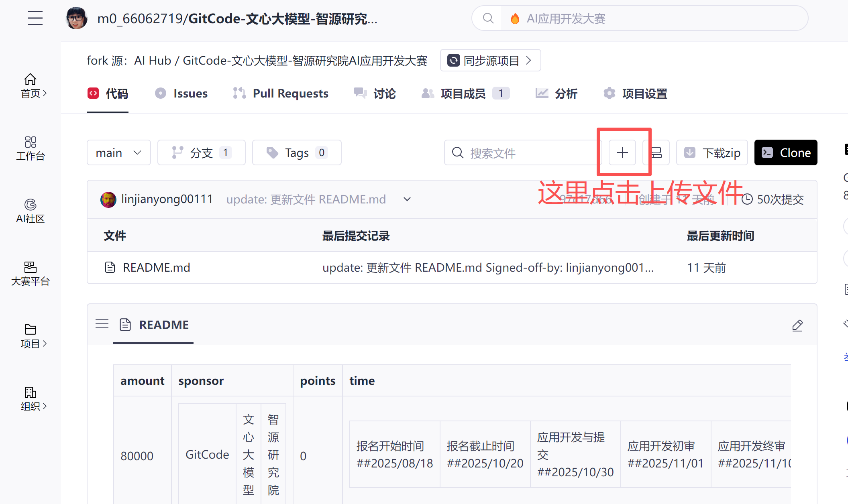
Task: Click 下载zip button
Action: tap(712, 152)
